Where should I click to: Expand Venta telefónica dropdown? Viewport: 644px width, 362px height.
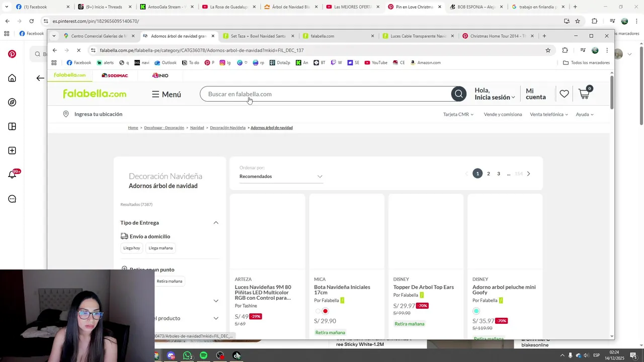[549, 115]
